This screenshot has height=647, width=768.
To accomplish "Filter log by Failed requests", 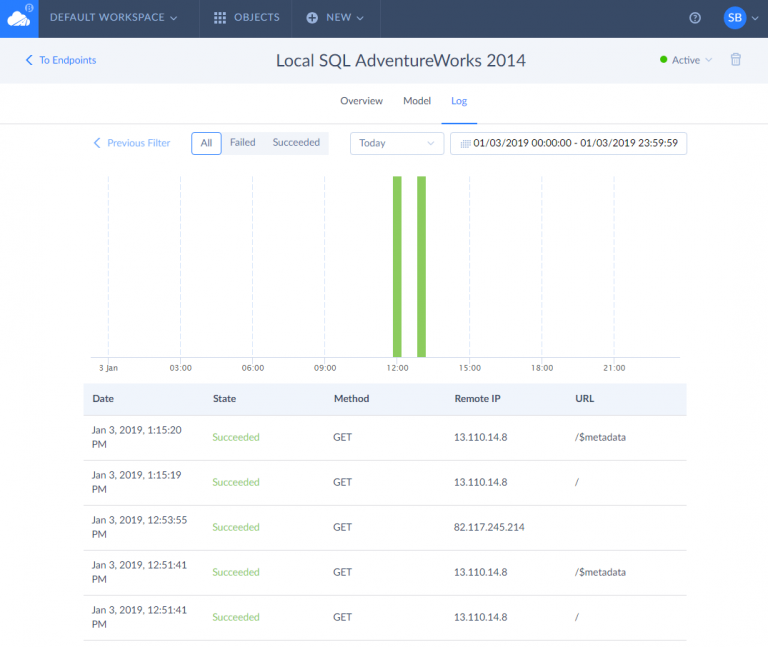I will 242,143.
